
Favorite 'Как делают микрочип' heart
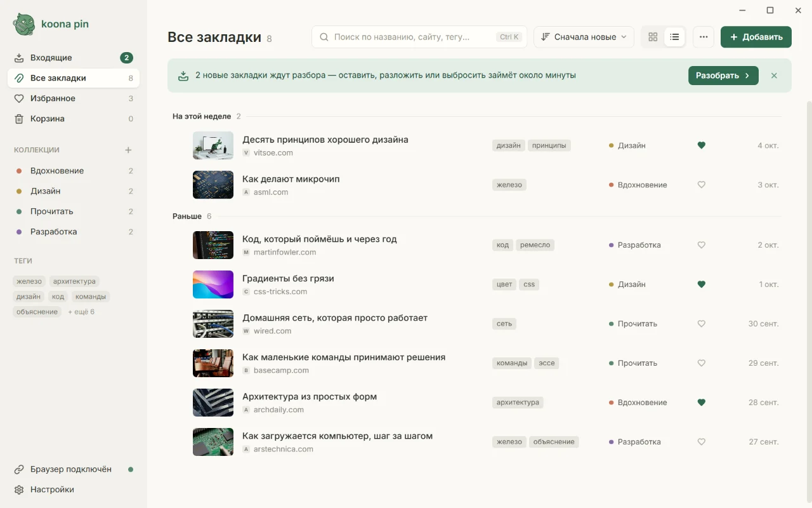(x=701, y=185)
